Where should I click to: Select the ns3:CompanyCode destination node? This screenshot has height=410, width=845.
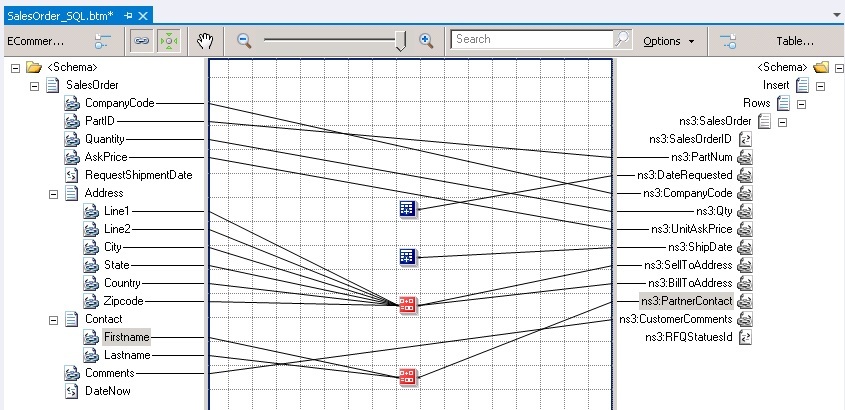[688, 193]
